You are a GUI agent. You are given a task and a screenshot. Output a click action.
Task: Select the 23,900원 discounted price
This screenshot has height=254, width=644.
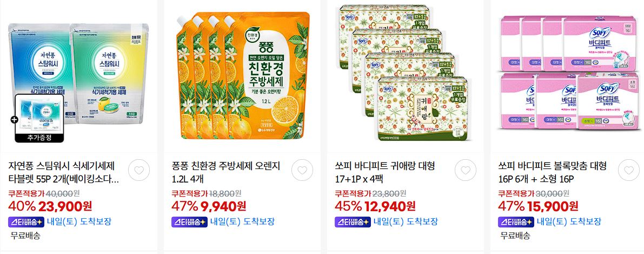65,206
